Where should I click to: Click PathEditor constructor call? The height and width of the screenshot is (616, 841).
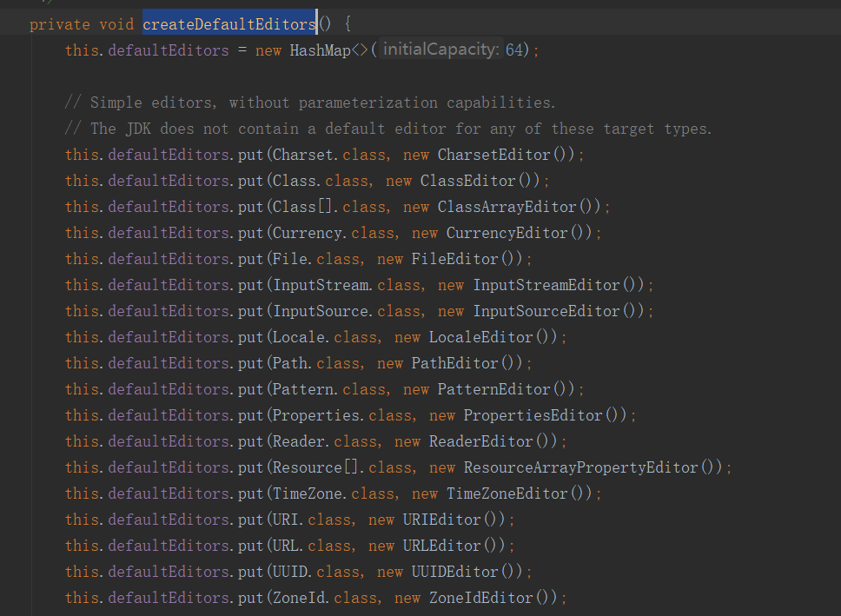[x=467, y=362]
